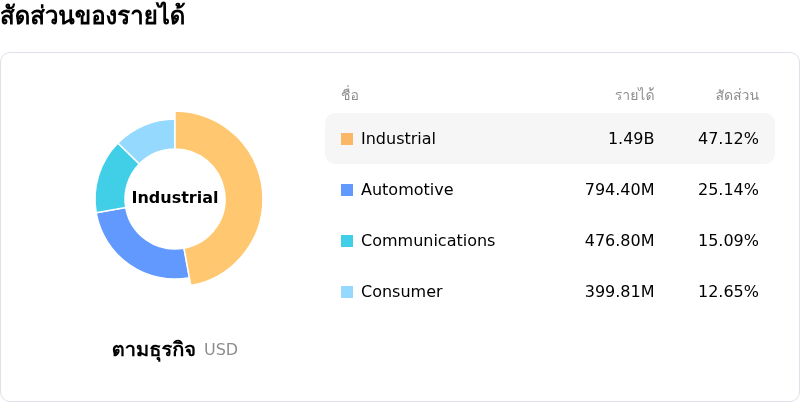Screen dimensions: 800x402
Task: Click the 25.14% Automotive percentage
Action: pos(728,190)
